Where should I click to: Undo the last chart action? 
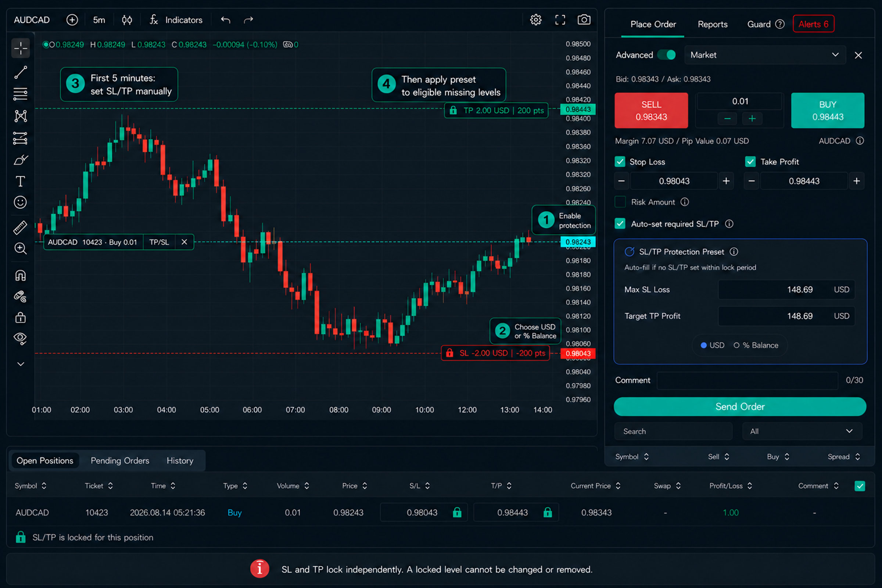225,19
